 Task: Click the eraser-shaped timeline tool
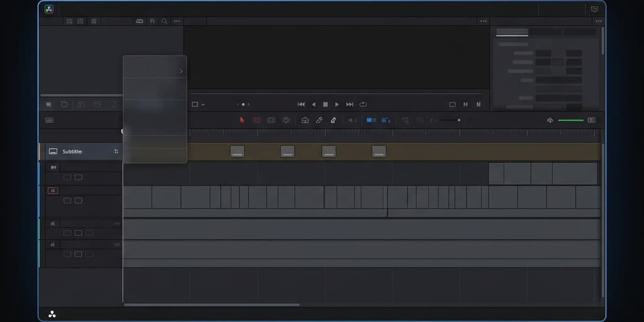pos(333,120)
